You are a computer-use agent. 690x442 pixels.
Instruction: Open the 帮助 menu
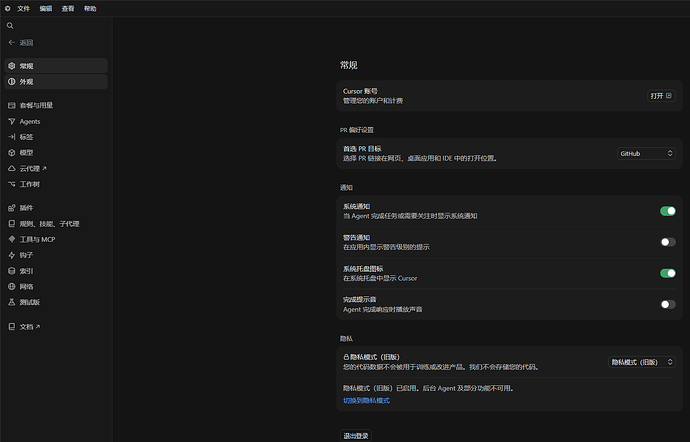click(90, 8)
